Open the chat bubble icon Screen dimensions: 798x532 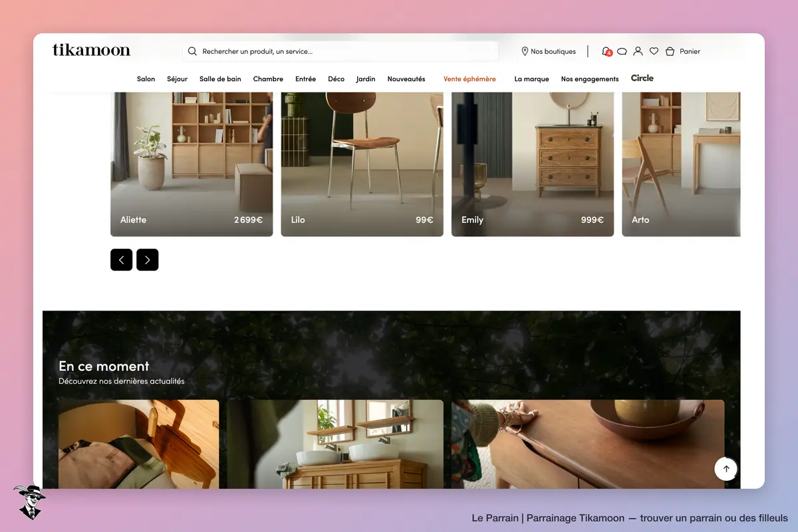point(622,51)
